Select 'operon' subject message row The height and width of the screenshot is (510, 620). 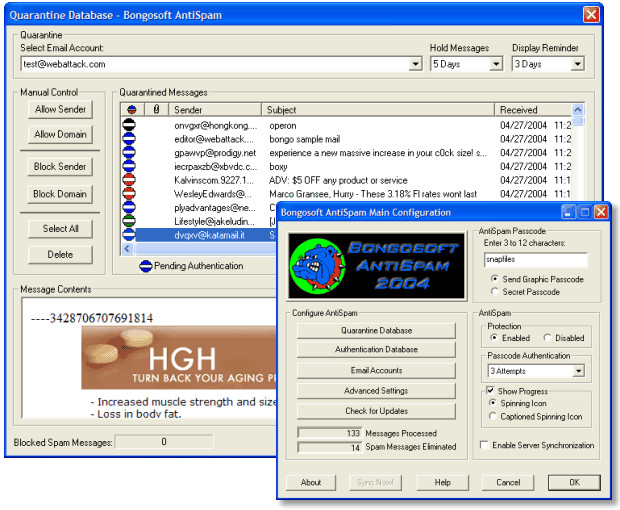pos(346,125)
